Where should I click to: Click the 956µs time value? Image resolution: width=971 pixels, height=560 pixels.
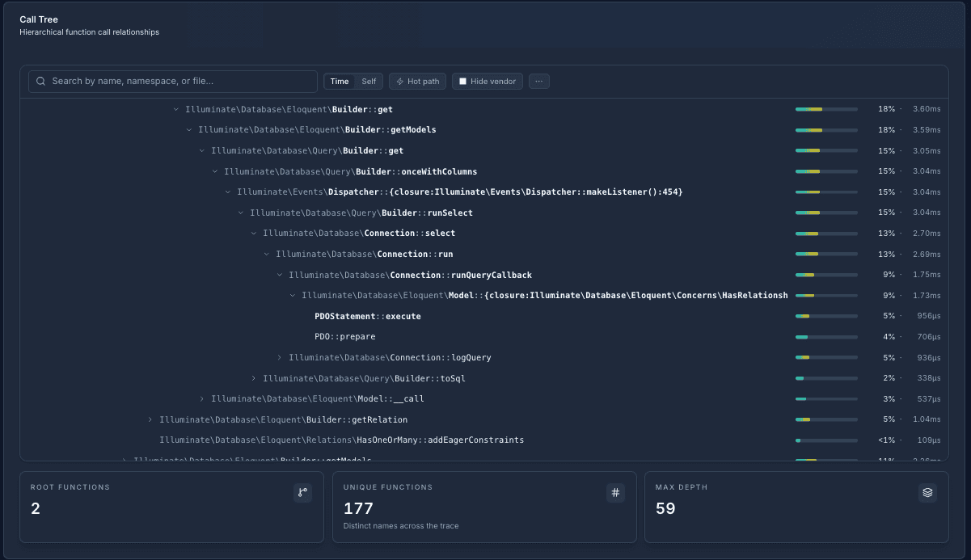click(929, 317)
